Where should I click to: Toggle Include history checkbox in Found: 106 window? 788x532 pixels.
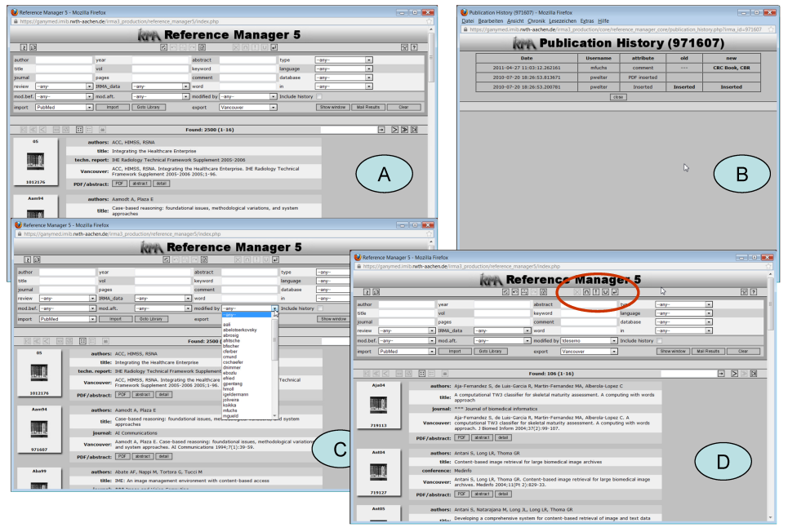(660, 340)
